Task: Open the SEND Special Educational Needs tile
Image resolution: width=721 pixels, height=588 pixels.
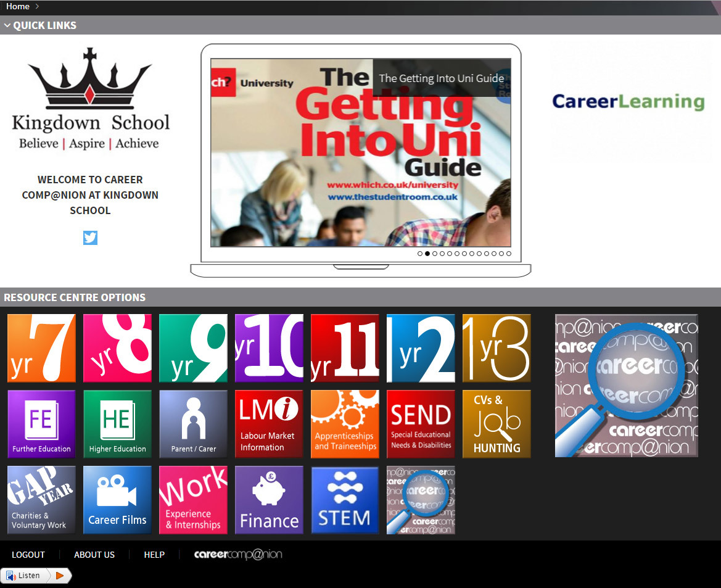Action: tap(421, 424)
